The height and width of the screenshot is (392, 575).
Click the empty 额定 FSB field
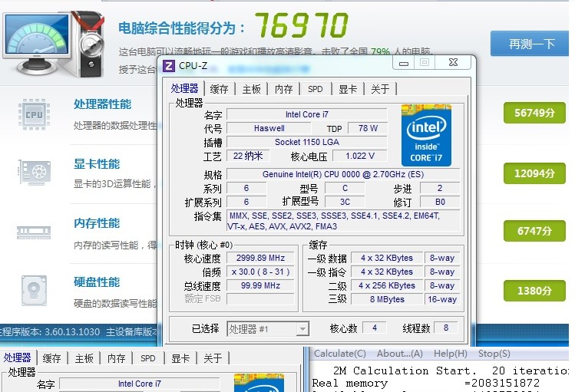point(260,299)
